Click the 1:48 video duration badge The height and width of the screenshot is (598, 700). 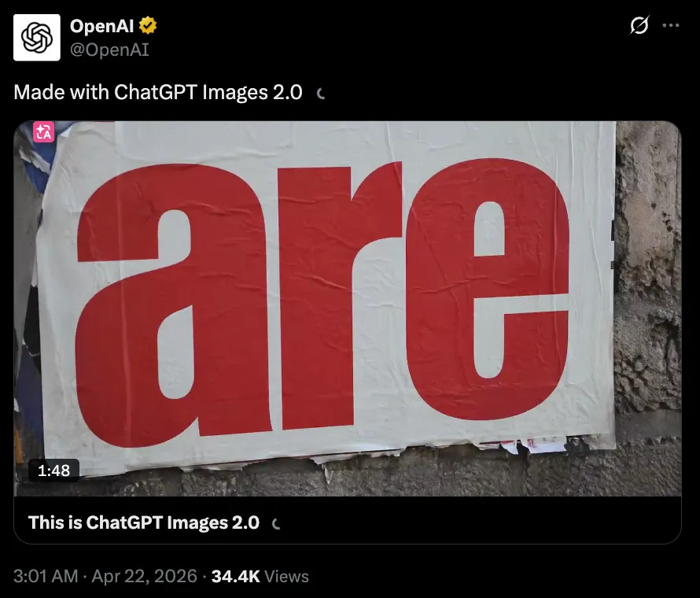53,471
